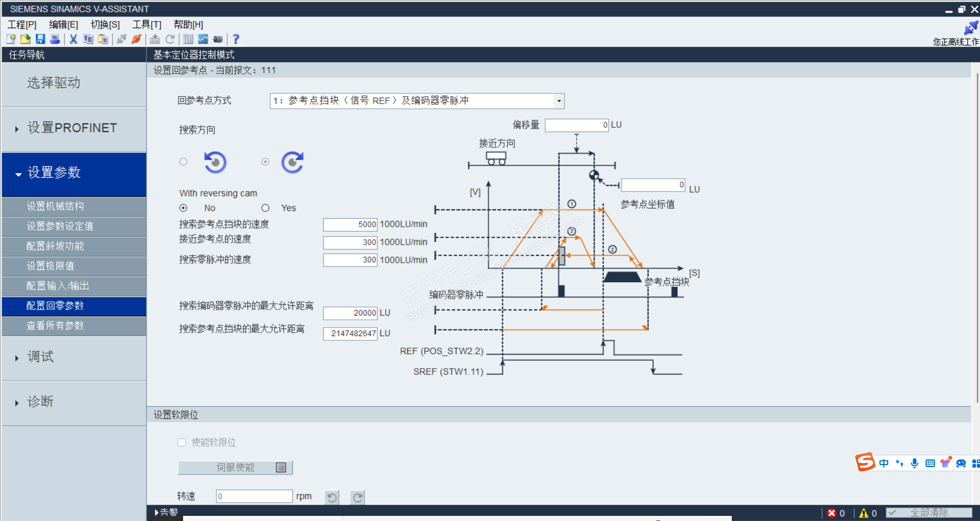Open the Sogou skin shirt icon
The height and width of the screenshot is (521, 980).
coord(946,462)
